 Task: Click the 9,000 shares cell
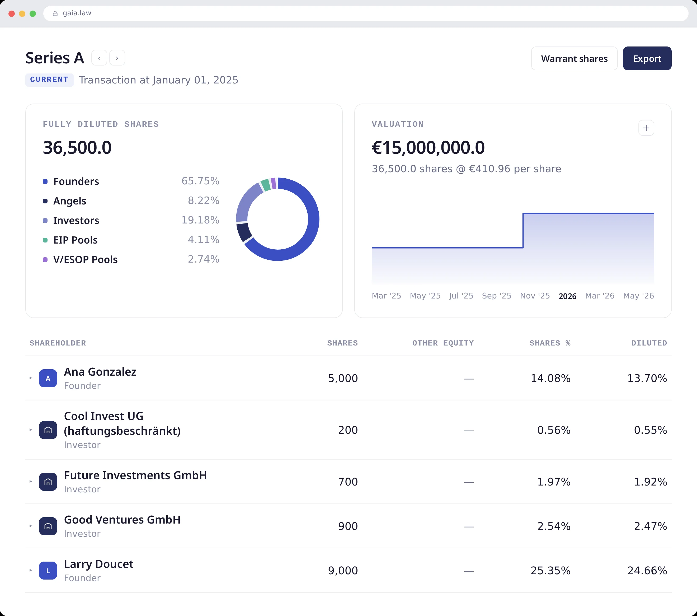coord(343,571)
